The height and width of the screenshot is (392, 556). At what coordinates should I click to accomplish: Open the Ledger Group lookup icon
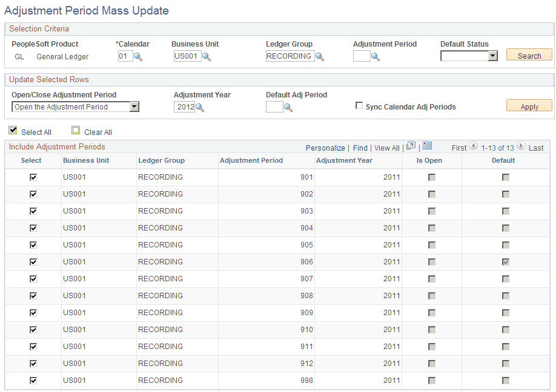coord(320,56)
